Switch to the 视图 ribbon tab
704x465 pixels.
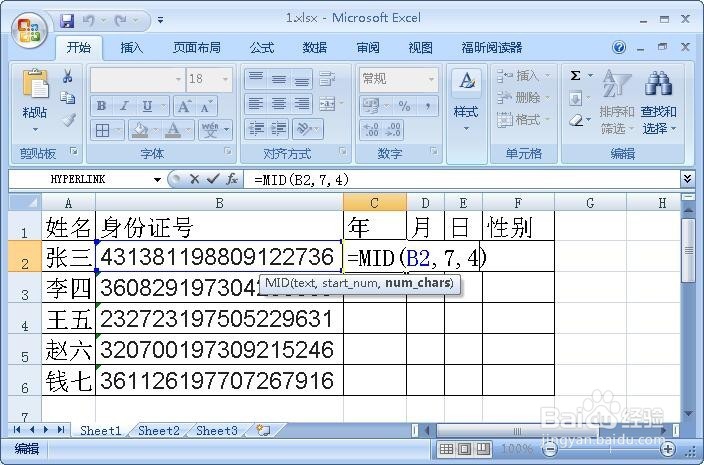coord(421,48)
